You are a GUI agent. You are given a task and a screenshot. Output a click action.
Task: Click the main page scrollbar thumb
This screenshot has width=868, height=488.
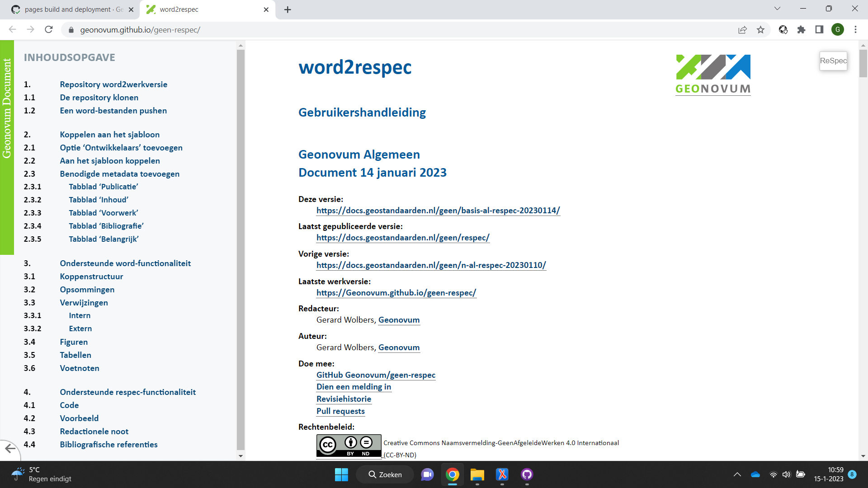coord(863,63)
